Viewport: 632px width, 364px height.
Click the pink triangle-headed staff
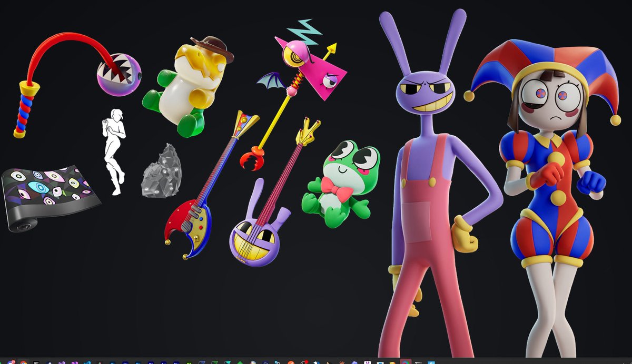[295, 95]
